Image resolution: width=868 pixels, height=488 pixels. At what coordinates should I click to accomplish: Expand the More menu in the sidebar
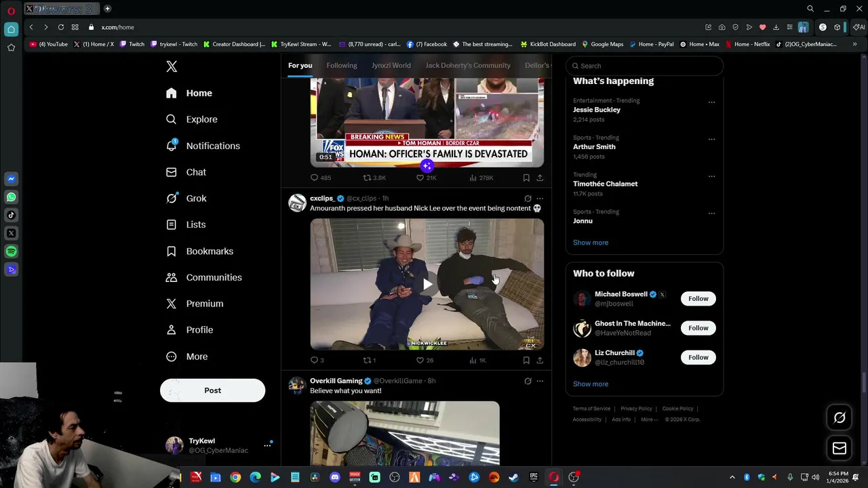[x=186, y=357]
